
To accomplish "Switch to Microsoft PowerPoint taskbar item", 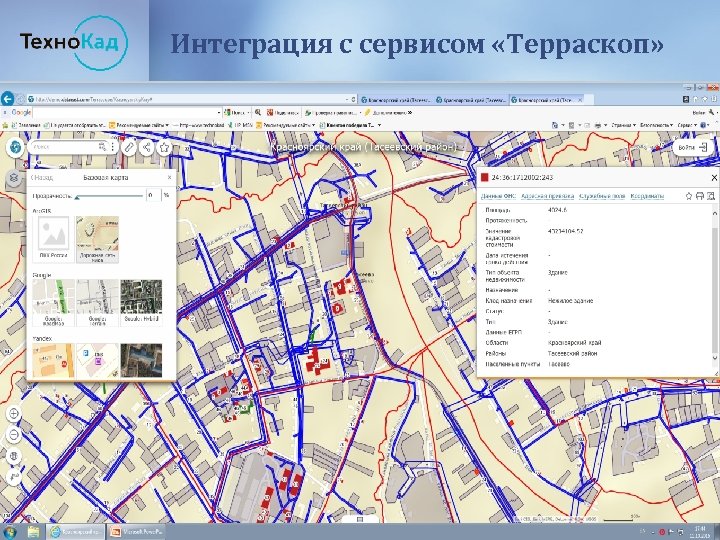I will click(136, 532).
